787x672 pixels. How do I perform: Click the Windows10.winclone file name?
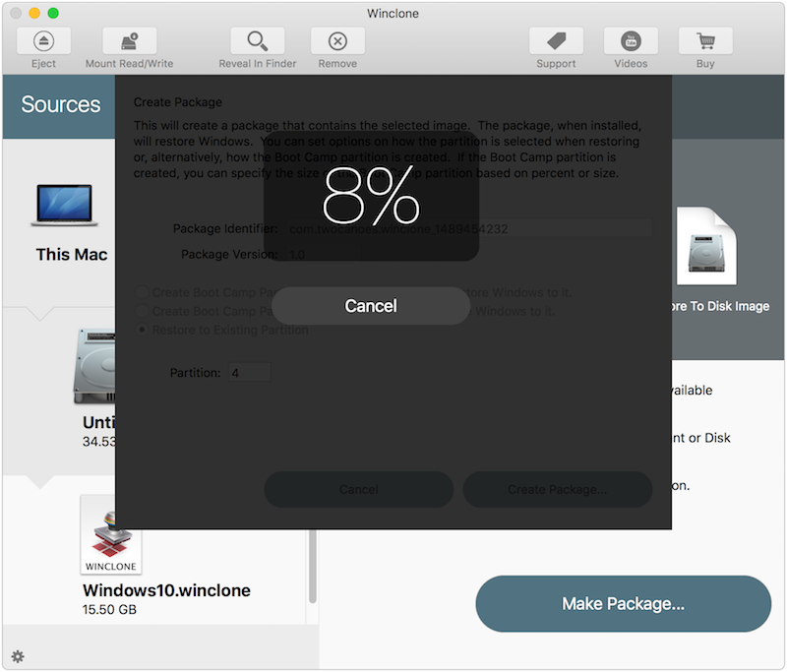[166, 590]
